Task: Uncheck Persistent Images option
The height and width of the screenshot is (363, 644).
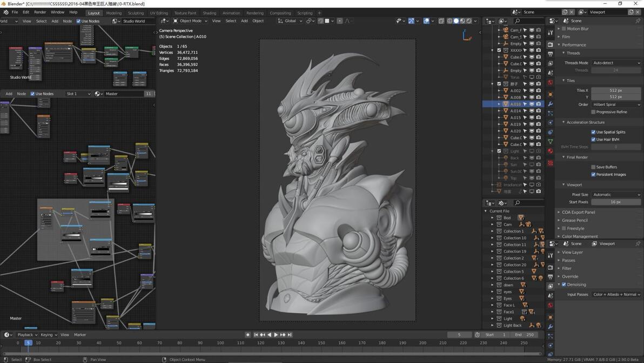Action: tap(593, 174)
